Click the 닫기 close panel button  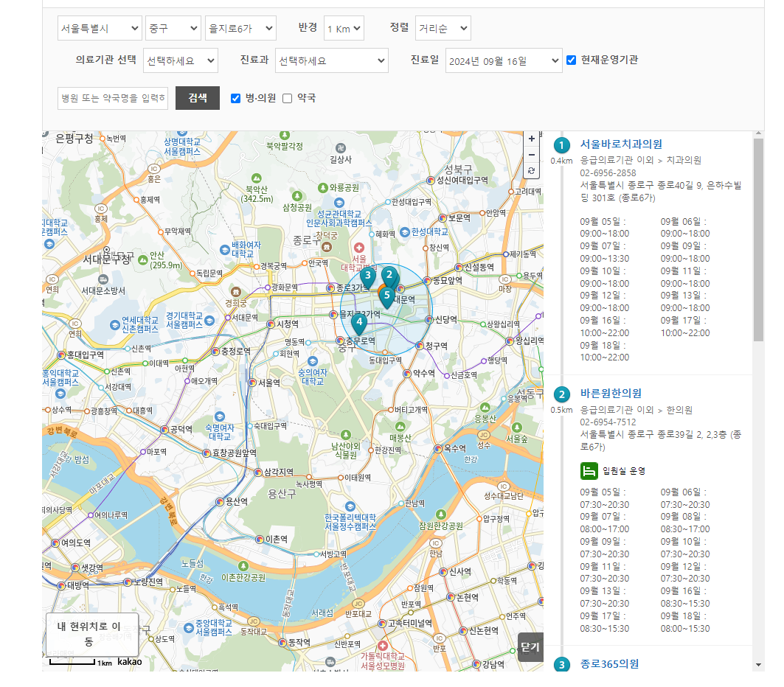(530, 647)
